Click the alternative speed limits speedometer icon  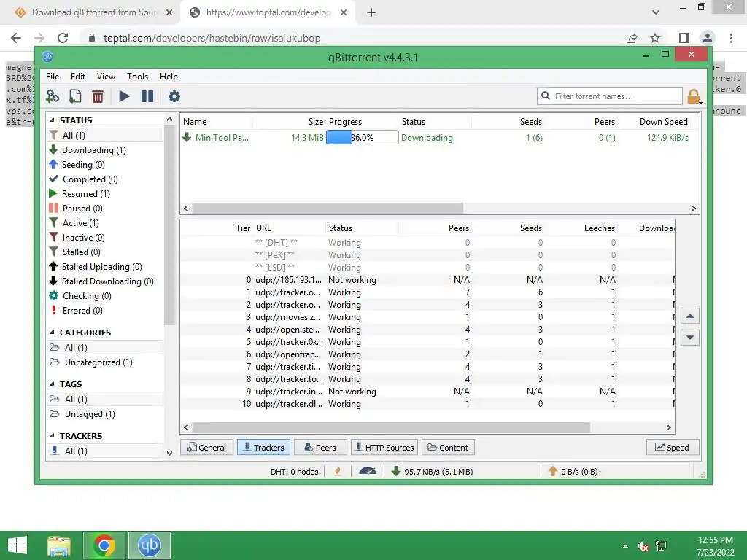point(368,472)
